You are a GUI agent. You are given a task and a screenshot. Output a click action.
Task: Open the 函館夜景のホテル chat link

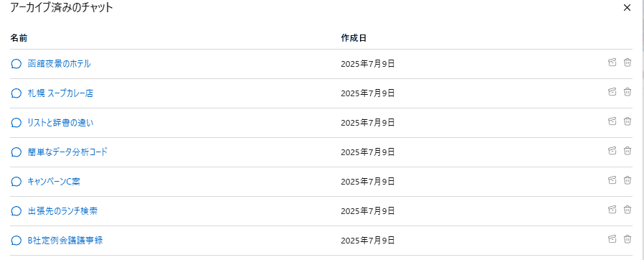tap(59, 64)
